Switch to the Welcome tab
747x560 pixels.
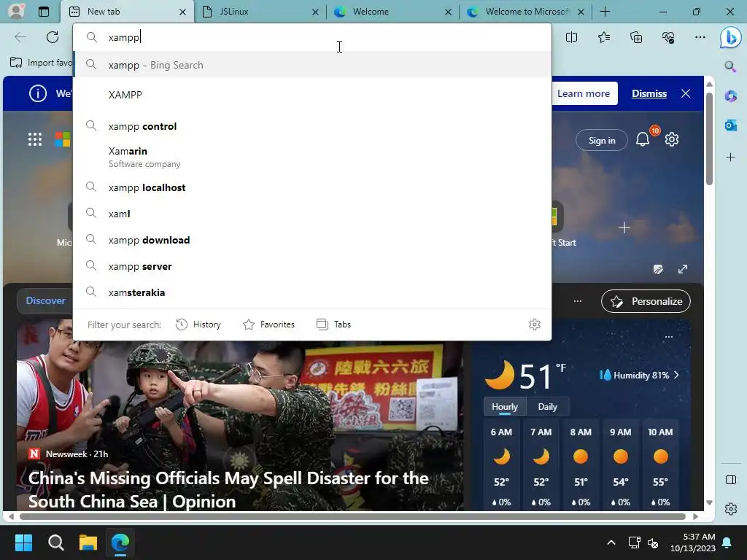click(392, 12)
